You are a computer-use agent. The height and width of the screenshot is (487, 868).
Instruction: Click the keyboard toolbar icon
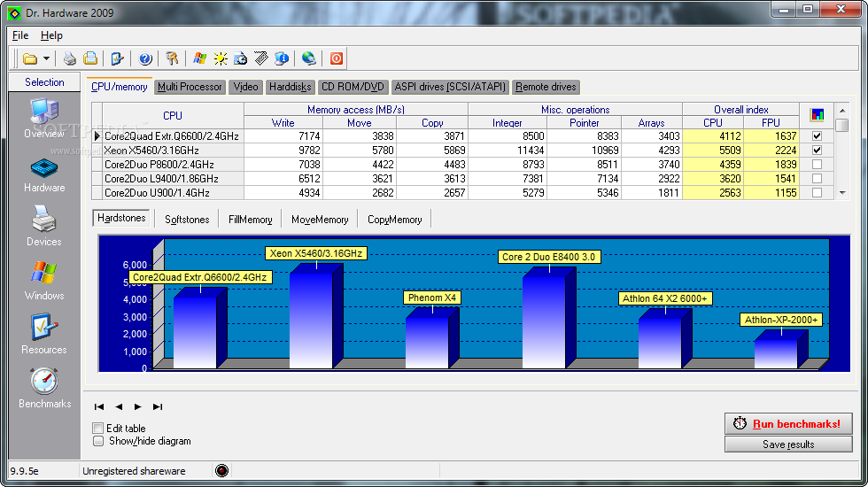click(x=261, y=58)
